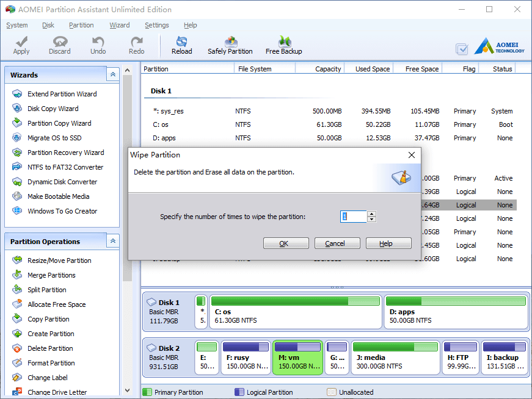Viewport: 532px width, 399px height.
Task: Click the Discard toolbar icon
Action: pos(60,45)
